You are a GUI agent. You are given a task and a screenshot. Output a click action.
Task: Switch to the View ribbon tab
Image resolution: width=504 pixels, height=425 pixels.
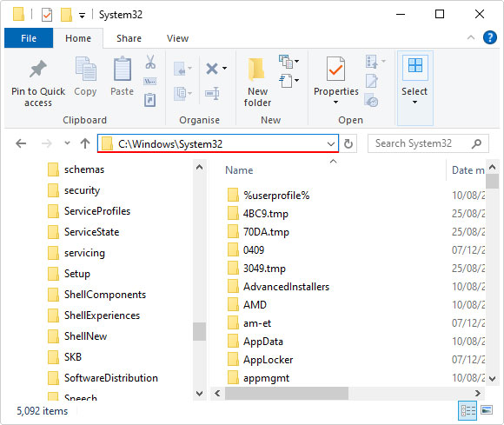tap(177, 38)
